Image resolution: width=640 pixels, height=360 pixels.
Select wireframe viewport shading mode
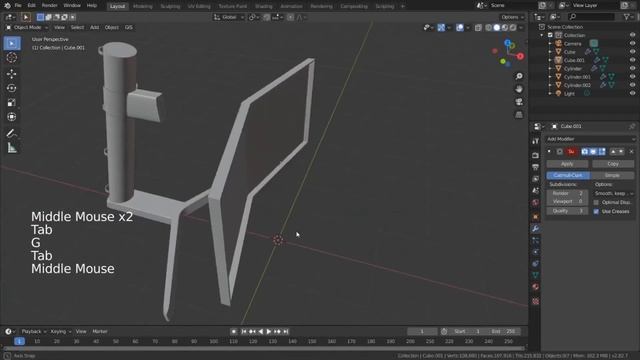489,28
